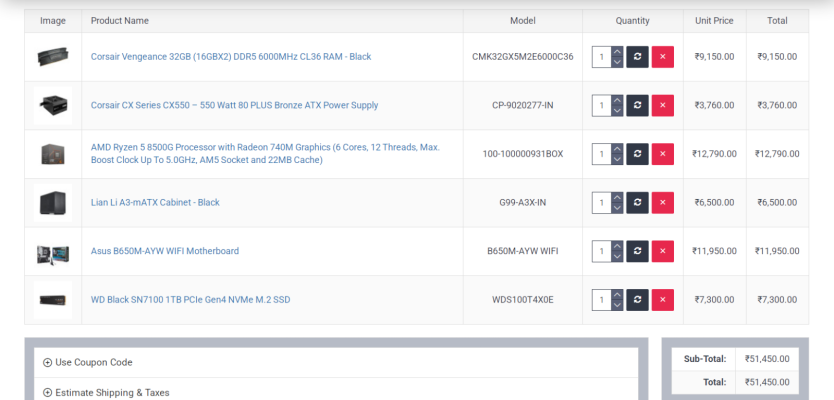This screenshot has height=400, width=834.
Task: Decrease quantity of AMD Ryzen 5 8500G
Action: (x=617, y=160)
